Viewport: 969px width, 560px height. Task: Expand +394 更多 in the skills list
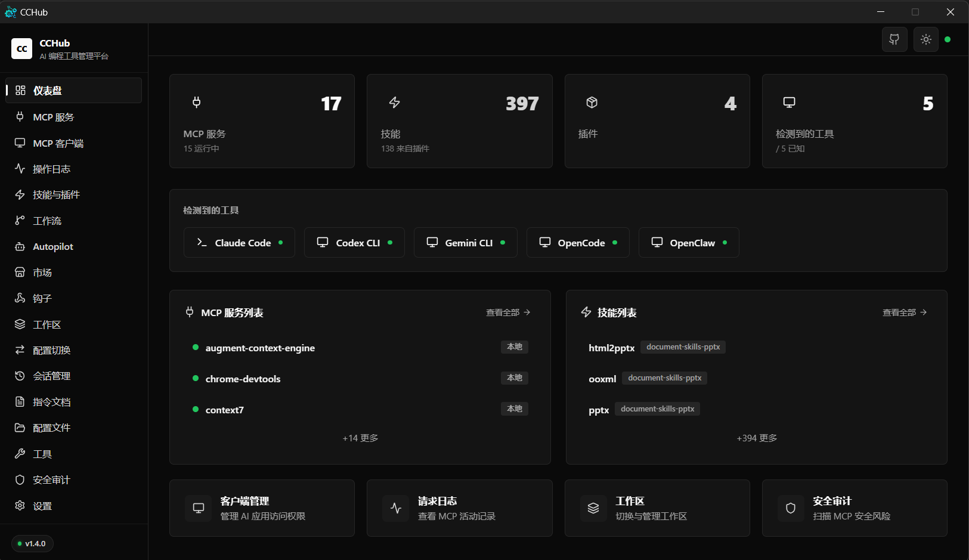(x=756, y=437)
